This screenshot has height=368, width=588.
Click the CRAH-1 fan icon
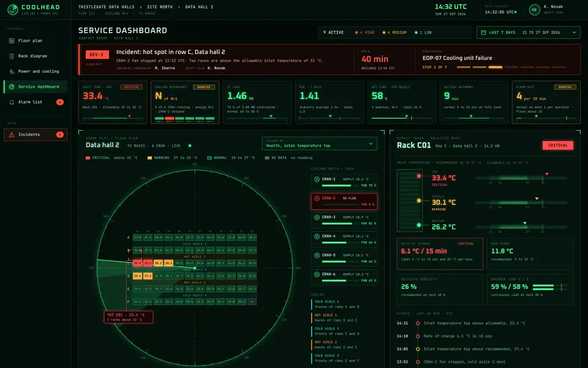click(x=317, y=179)
